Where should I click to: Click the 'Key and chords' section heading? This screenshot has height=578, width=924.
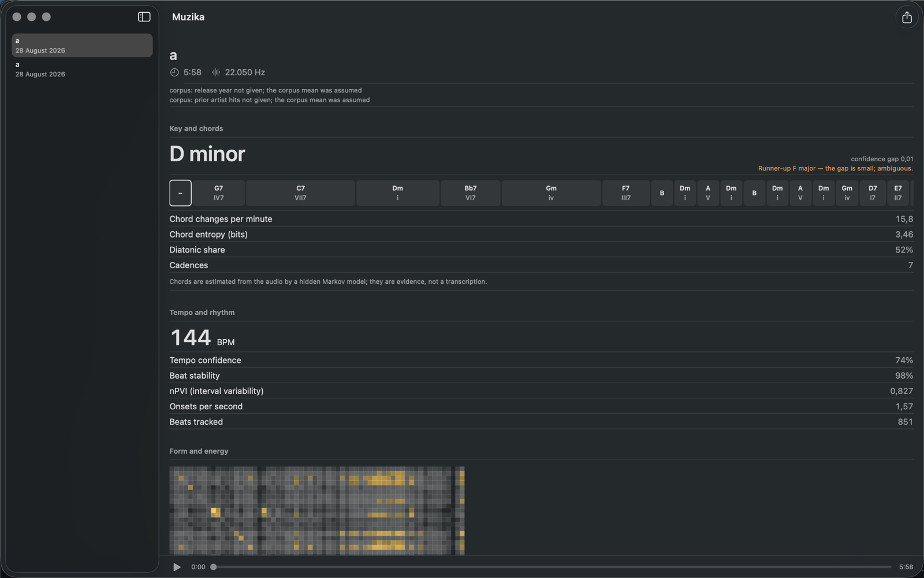pyautogui.click(x=196, y=129)
